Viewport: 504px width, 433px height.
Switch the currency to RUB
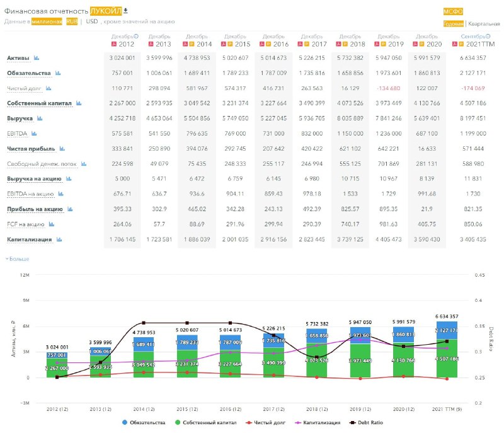point(72,21)
